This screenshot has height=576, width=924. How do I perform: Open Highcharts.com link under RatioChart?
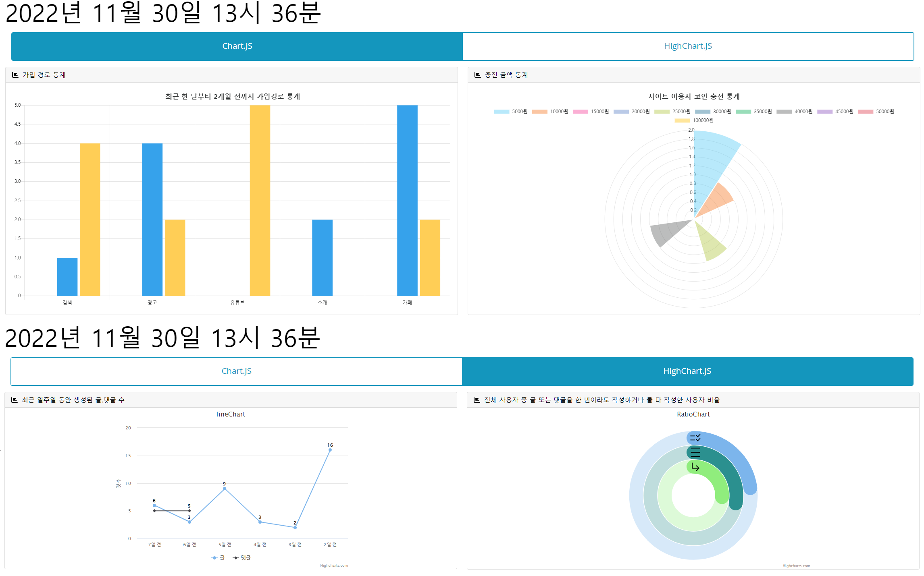[796, 566]
